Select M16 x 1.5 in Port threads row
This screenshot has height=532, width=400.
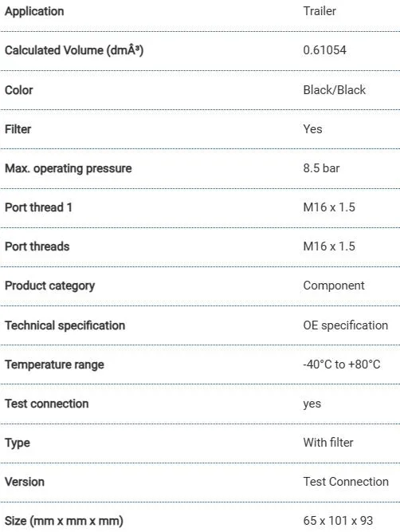pos(329,246)
